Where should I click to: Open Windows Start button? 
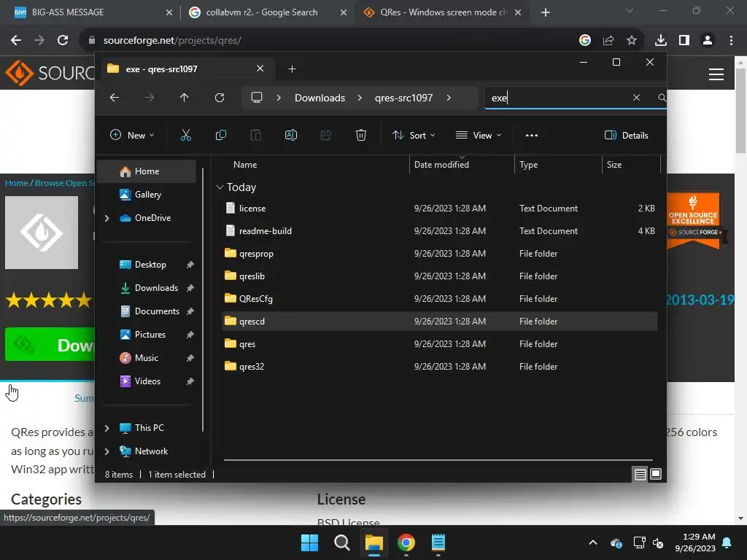point(309,542)
